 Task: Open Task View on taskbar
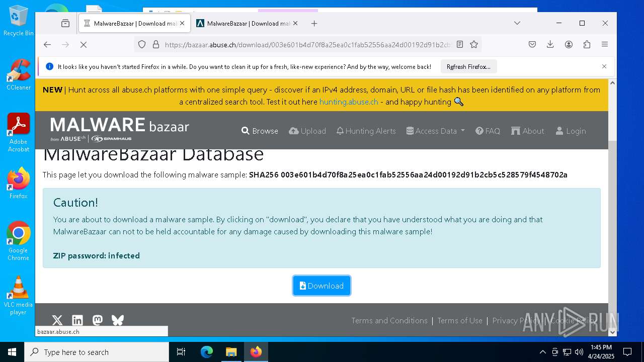(181, 352)
